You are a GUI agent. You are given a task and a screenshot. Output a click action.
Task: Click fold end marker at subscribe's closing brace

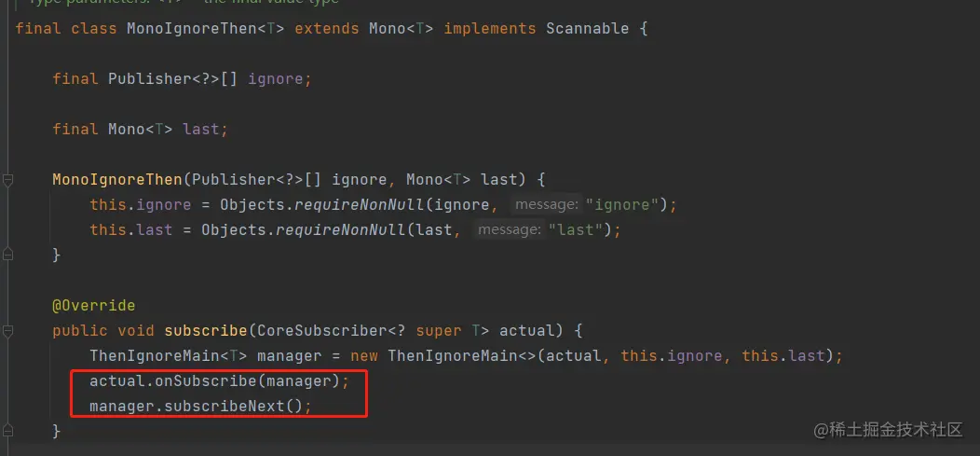(x=7, y=431)
